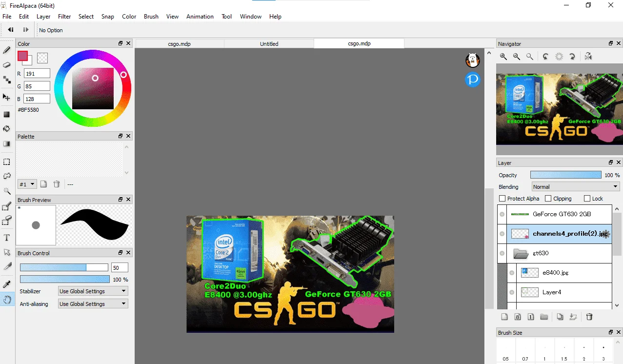Viewport: 623px width, 364px height.
Task: Select the Bucket tool
Action: pos(7,129)
